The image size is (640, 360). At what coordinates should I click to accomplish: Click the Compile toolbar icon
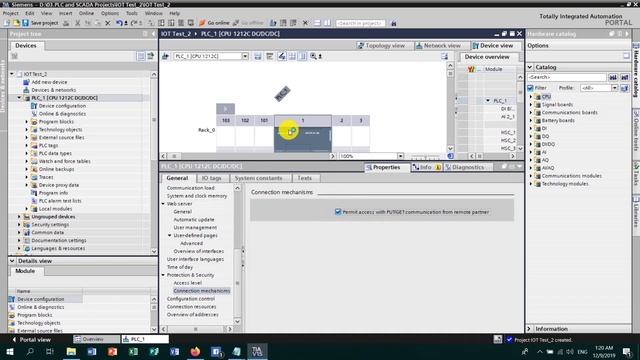151,23
